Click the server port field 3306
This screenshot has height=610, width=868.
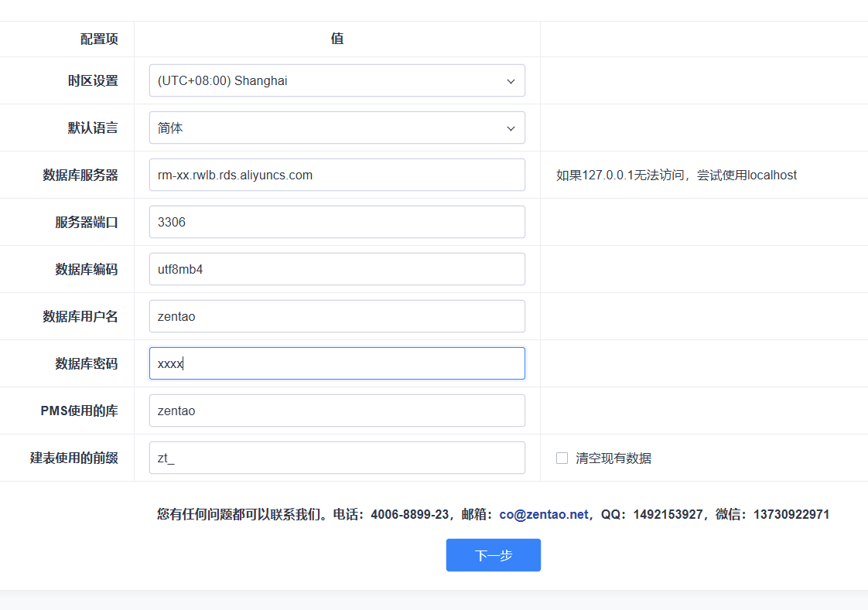[337, 222]
